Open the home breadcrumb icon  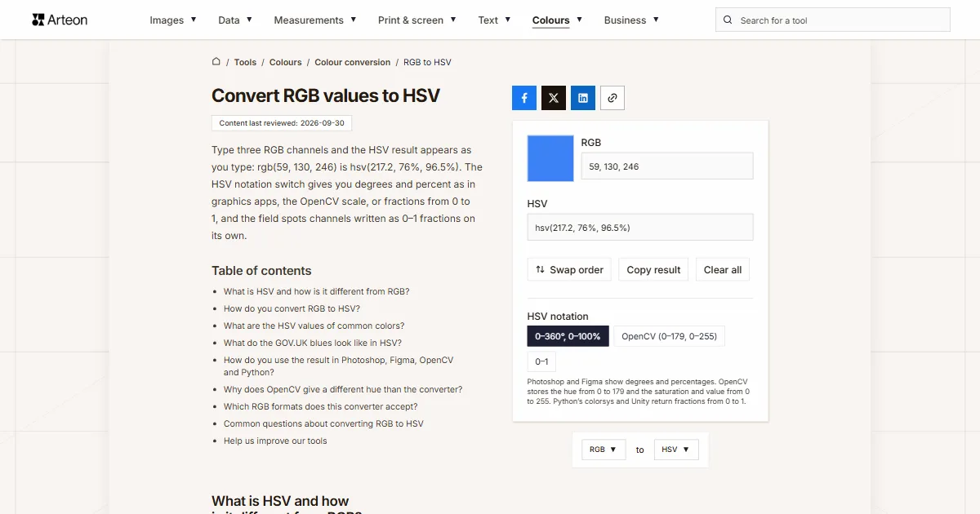(x=216, y=61)
